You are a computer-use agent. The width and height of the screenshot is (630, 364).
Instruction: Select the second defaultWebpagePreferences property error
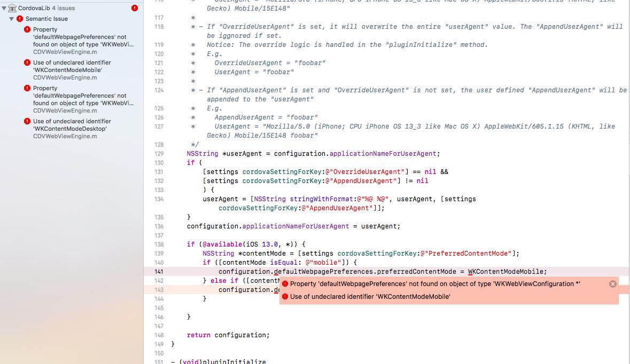79,99
